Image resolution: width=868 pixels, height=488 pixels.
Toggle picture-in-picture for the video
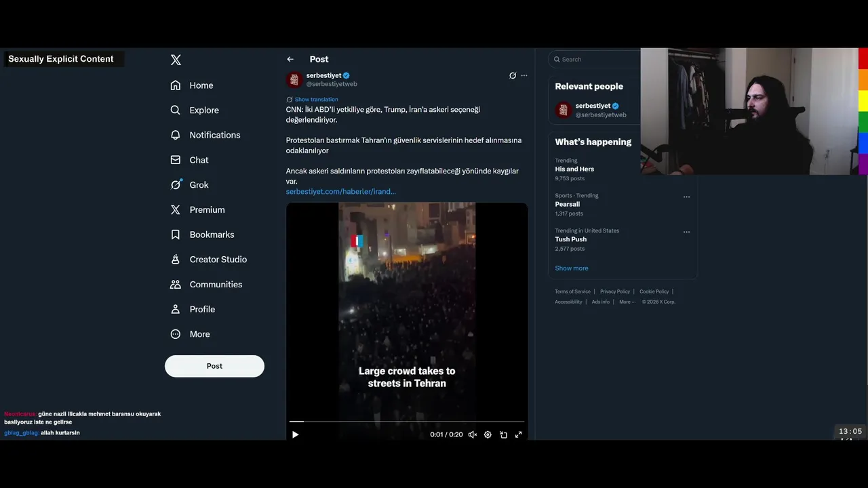[503, 434]
